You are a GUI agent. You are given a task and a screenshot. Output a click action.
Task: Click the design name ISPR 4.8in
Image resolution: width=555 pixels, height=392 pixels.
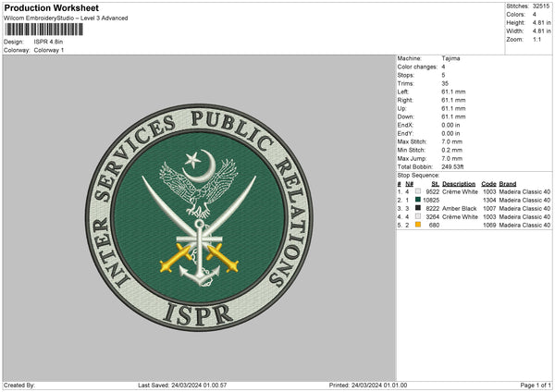pyautogui.click(x=46, y=42)
